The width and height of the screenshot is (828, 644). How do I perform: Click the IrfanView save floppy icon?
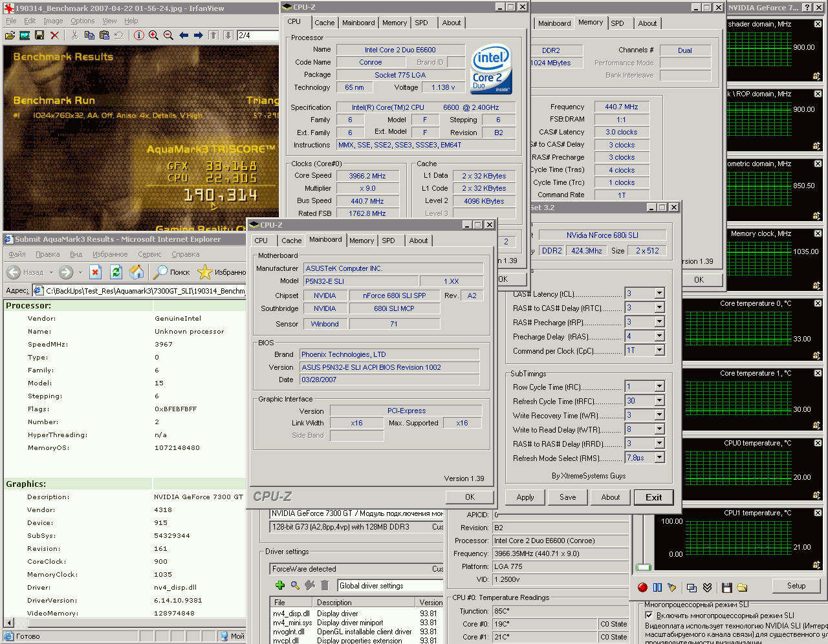pos(39,36)
